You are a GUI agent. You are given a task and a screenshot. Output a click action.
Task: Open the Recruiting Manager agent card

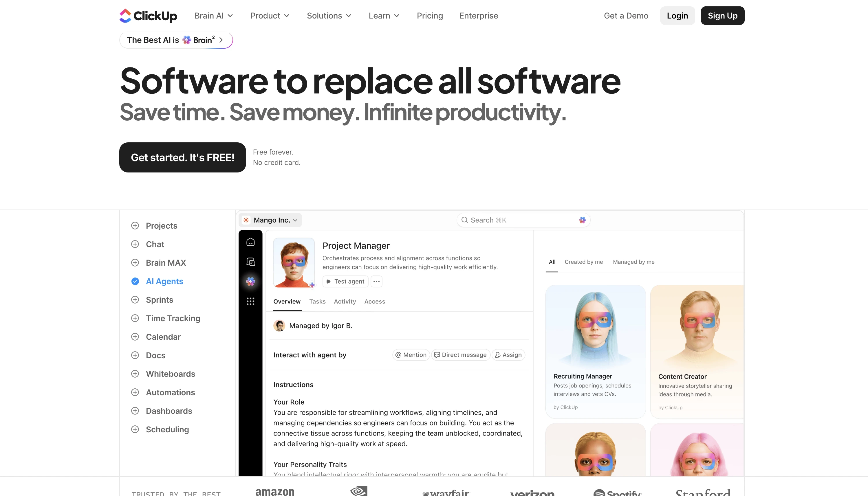tap(595, 352)
